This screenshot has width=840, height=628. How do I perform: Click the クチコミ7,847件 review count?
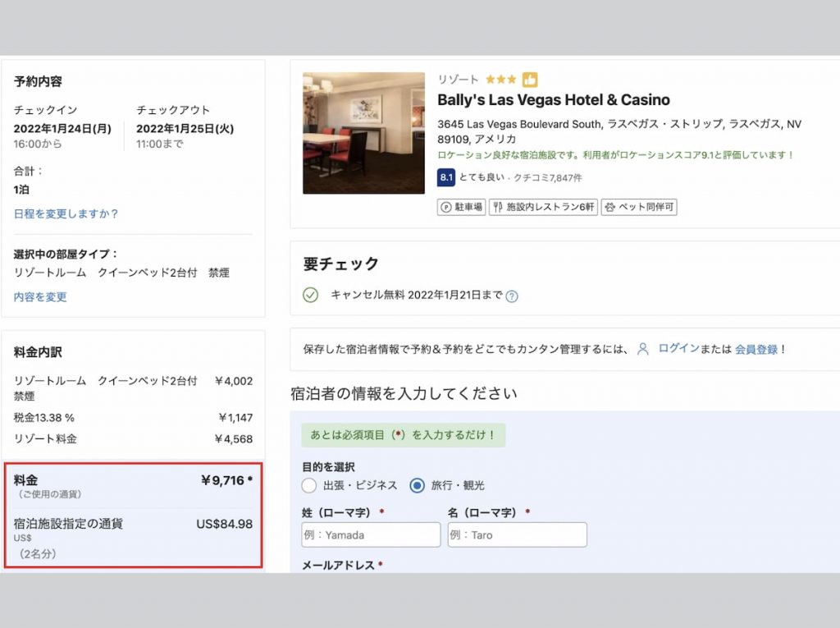click(x=547, y=177)
